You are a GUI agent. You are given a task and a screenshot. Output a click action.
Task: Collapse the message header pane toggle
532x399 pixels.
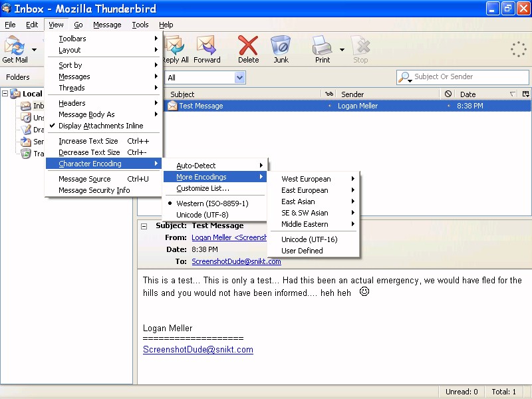point(144,226)
